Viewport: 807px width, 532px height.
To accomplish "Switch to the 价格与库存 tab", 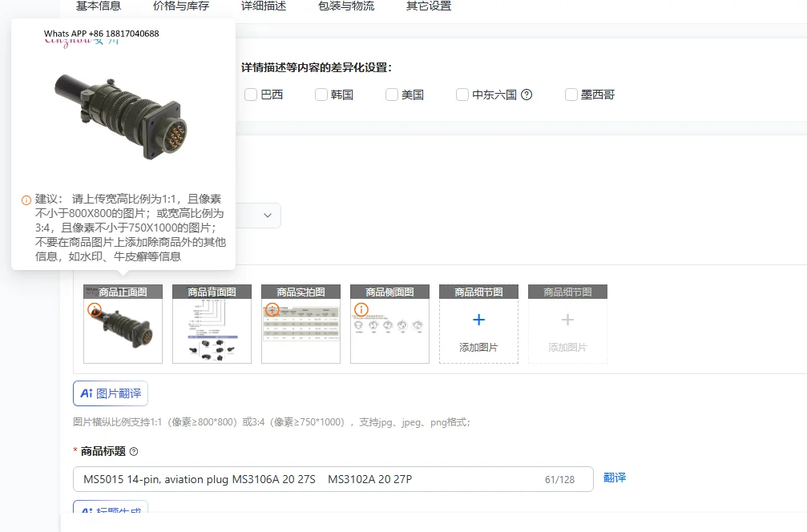I will (181, 6).
